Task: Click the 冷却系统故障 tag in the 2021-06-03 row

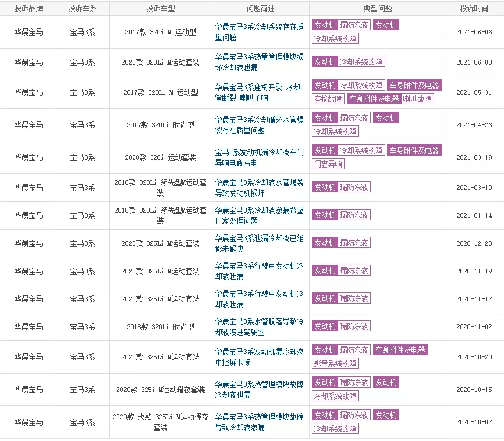Action: point(361,62)
